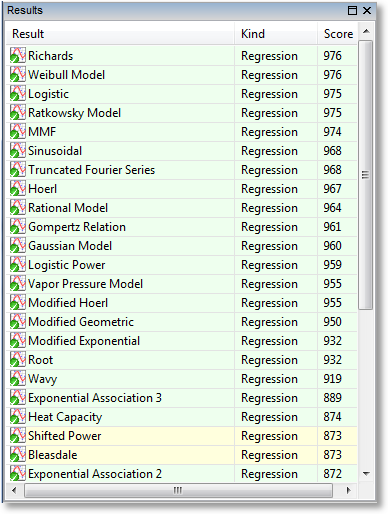Viewport: 388px width, 514px height.
Task: Select the Richards result name
Action: click(50, 56)
